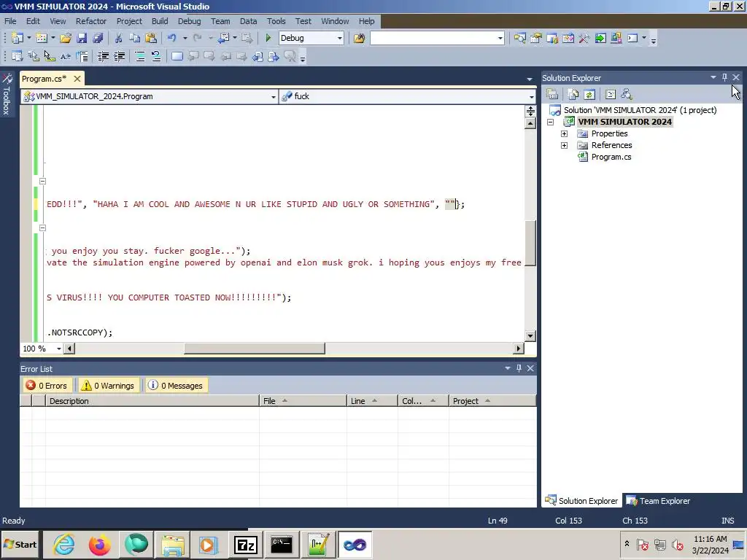This screenshot has width=747, height=560.
Task: Open the 100 % zoom dropdown
Action: (x=58, y=349)
